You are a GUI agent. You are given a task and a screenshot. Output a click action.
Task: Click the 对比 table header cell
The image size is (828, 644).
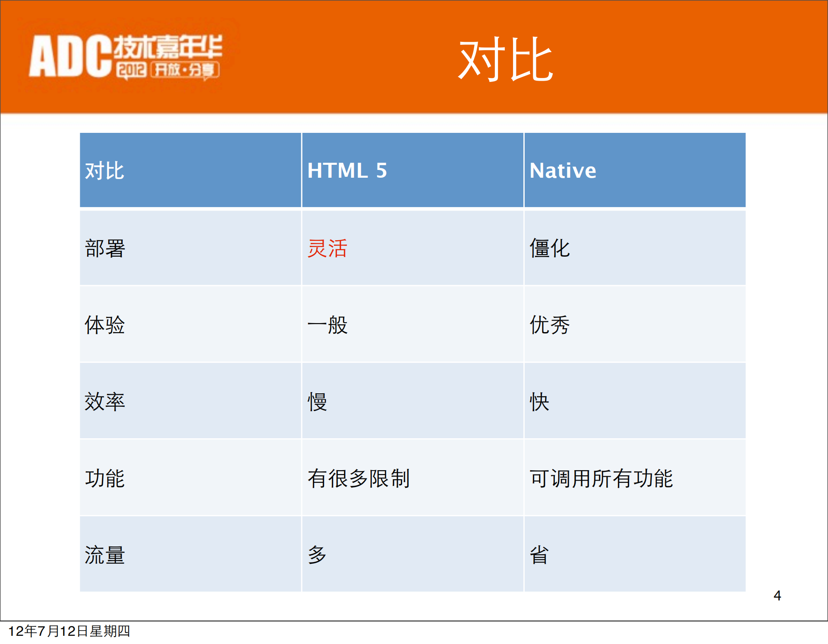(x=104, y=171)
